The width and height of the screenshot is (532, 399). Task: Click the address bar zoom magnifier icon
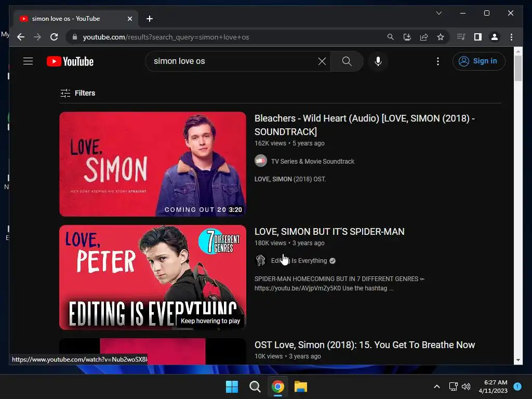click(x=391, y=37)
